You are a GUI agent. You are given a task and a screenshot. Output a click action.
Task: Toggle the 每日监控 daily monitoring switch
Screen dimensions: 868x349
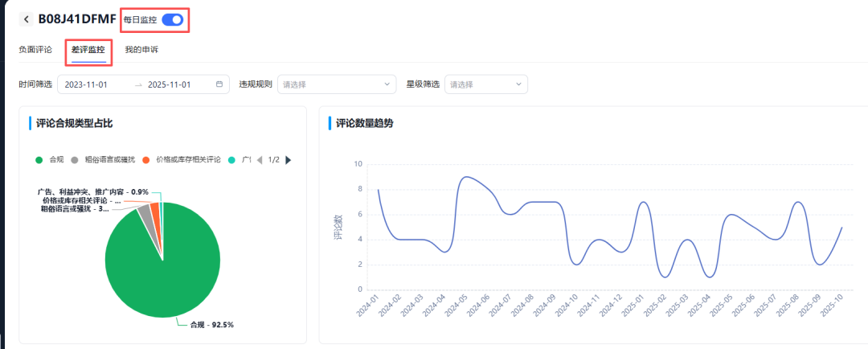click(x=173, y=19)
